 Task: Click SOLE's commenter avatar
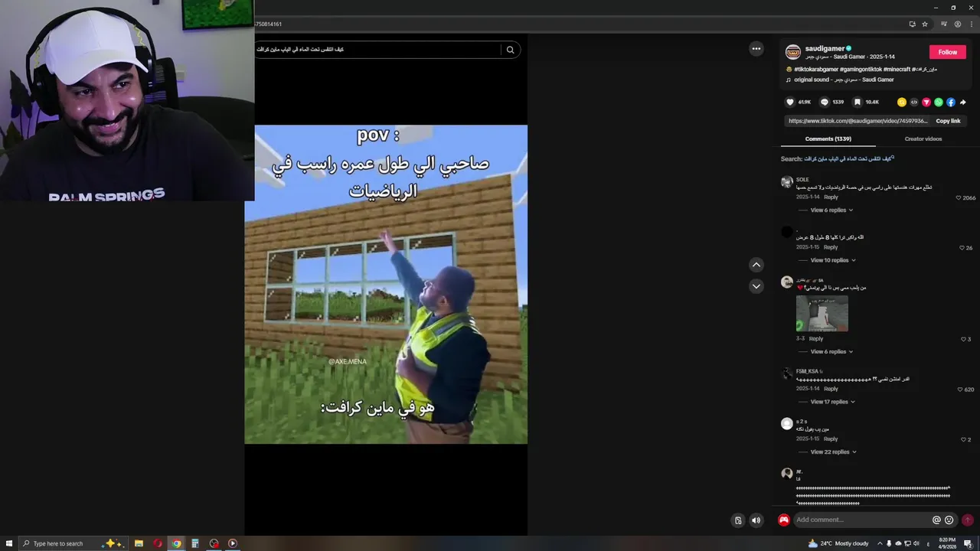click(x=787, y=182)
